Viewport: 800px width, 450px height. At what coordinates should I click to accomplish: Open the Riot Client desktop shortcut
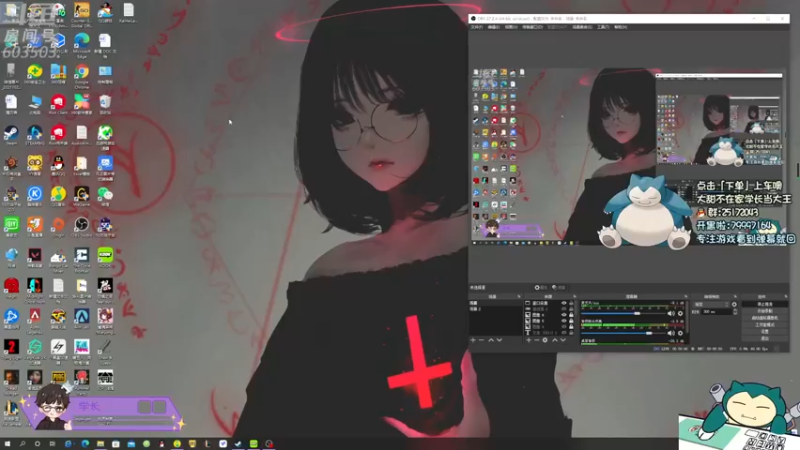tap(58, 103)
